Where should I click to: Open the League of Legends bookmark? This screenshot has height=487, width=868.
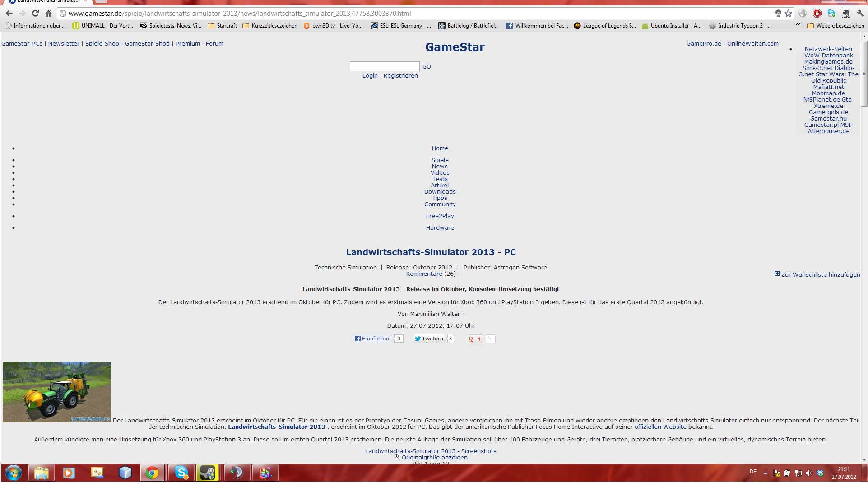[605, 26]
